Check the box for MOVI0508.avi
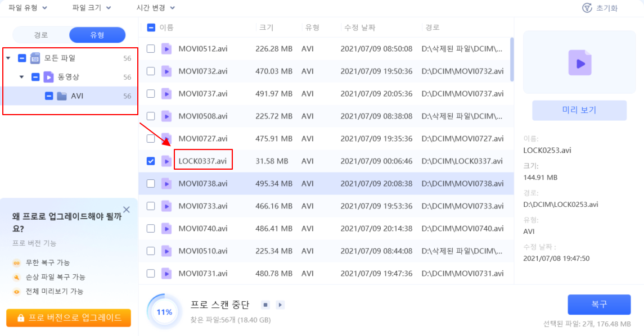The height and width of the screenshot is (336, 644). tap(151, 116)
